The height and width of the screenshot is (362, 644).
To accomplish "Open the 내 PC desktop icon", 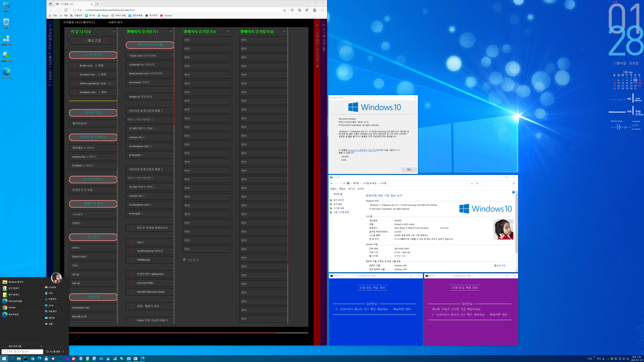I will tap(6, 7).
